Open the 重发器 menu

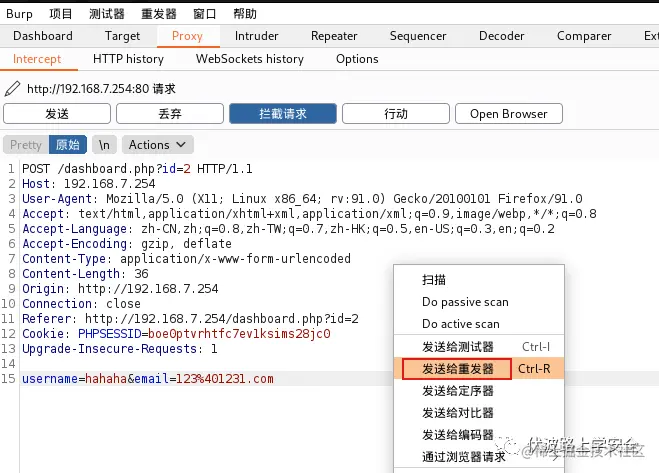click(158, 14)
